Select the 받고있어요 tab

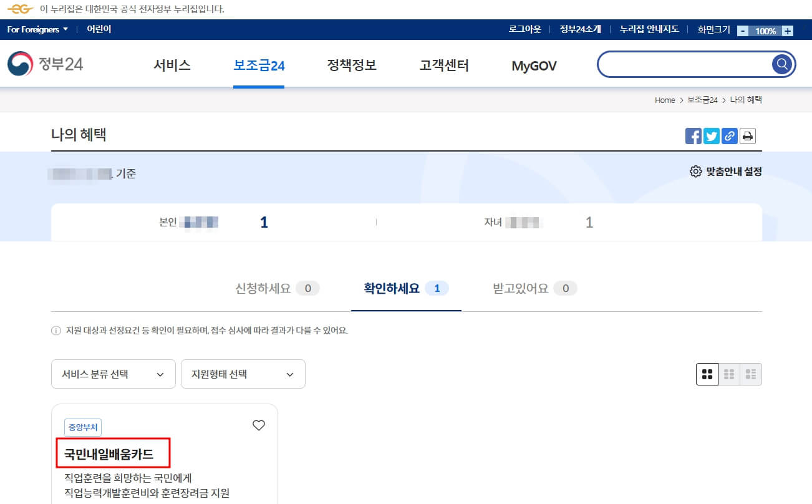[x=535, y=288]
